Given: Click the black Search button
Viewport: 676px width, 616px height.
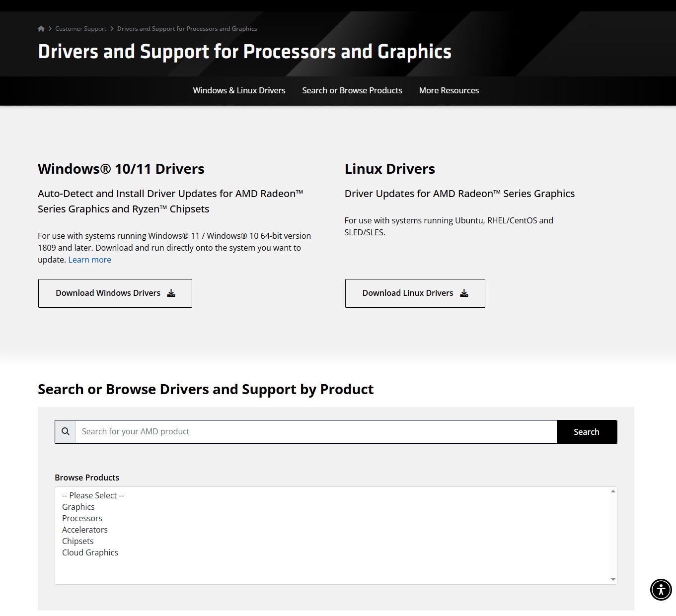Looking at the screenshot, I should tap(587, 431).
